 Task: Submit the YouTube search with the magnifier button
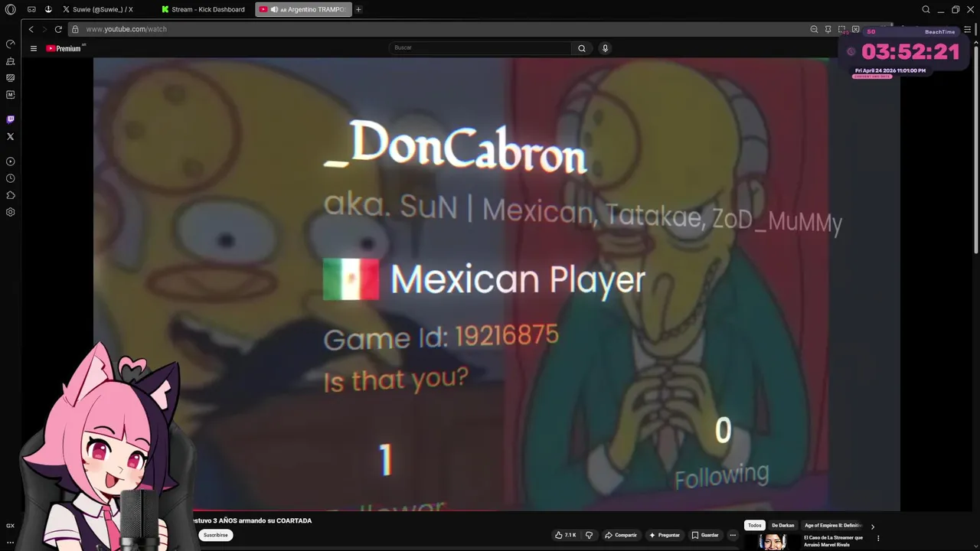(582, 48)
